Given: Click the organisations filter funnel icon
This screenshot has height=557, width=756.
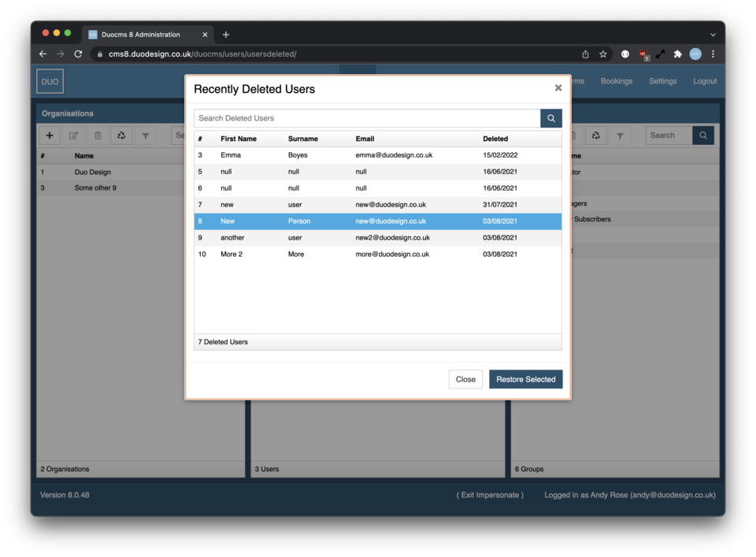Looking at the screenshot, I should pyautogui.click(x=146, y=136).
